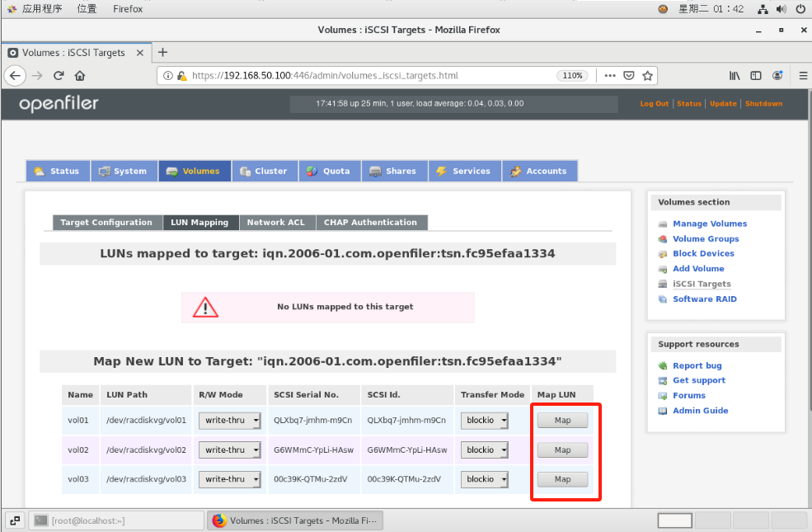Click Map button for vol02

point(562,450)
